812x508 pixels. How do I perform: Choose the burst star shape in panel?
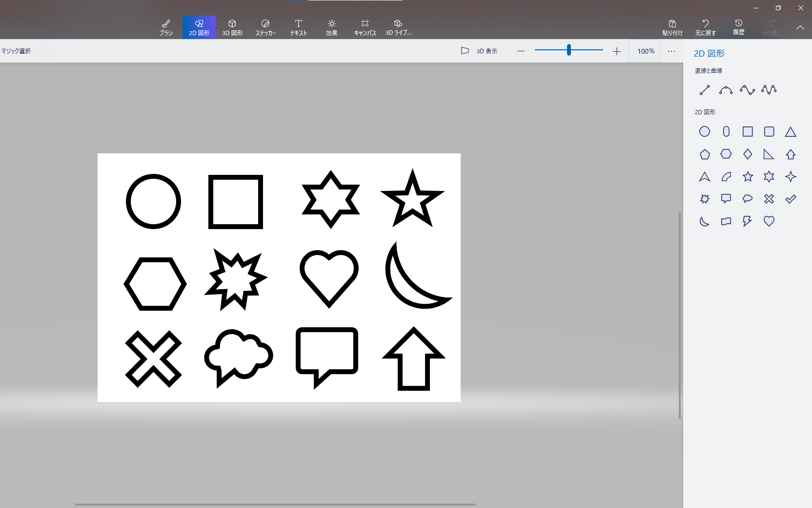click(705, 199)
